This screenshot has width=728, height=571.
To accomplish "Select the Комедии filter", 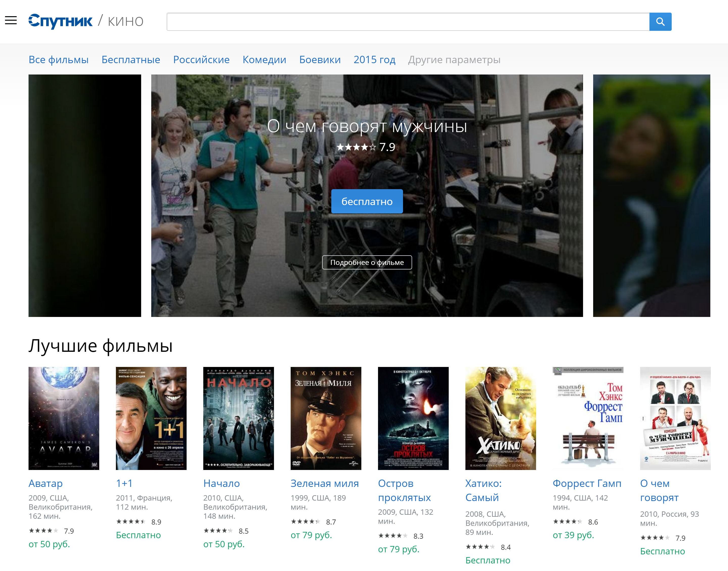I will [264, 60].
